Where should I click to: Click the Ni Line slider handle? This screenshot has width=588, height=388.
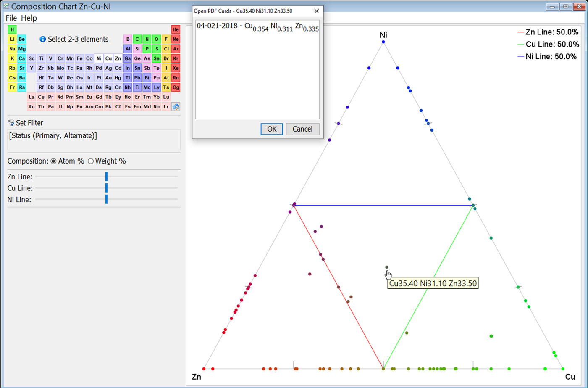(107, 199)
